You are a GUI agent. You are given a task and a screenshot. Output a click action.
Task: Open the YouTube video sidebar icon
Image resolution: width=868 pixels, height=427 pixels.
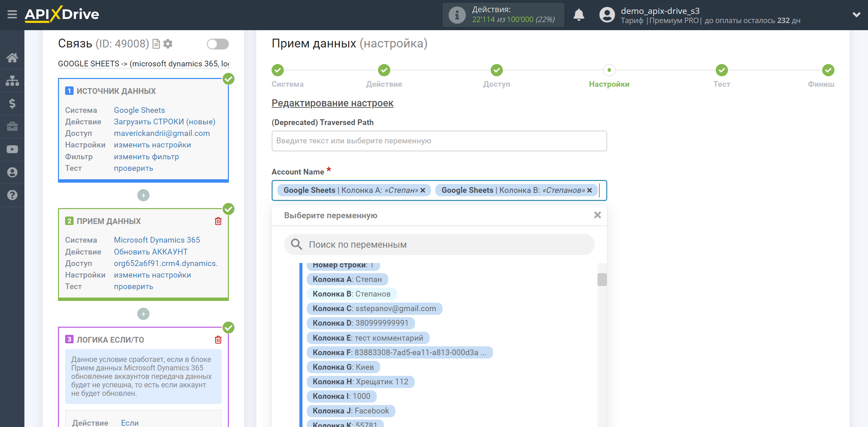pos(12,149)
